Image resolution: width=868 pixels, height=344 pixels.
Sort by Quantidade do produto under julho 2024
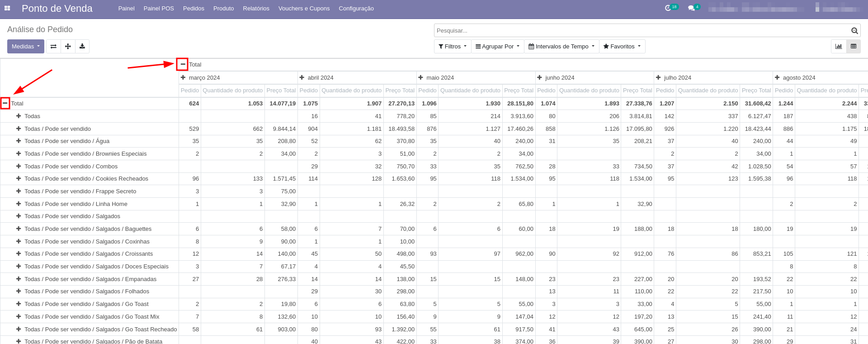click(708, 91)
